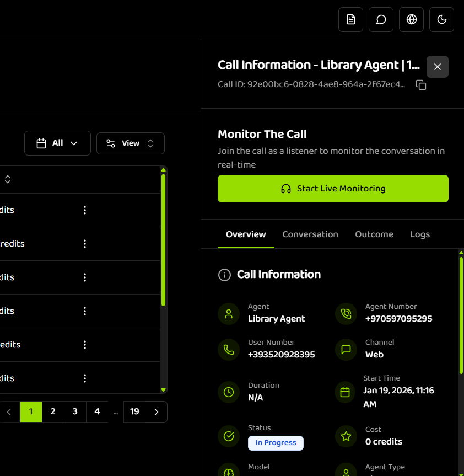Click the headphones icon inside Start Live Monitoring

[x=285, y=188]
